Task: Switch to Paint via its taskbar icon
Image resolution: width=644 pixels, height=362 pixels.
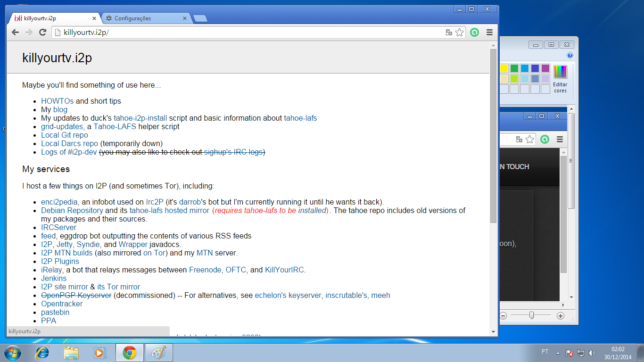Action: [x=159, y=353]
